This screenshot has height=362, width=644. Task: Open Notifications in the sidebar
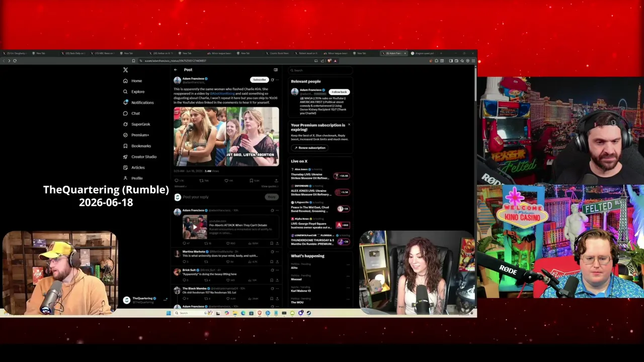point(138,103)
